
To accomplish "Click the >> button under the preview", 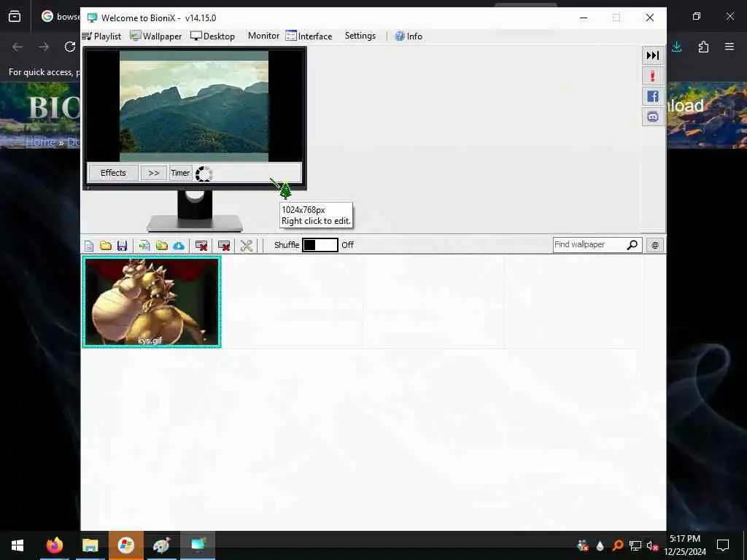I will 153,173.
